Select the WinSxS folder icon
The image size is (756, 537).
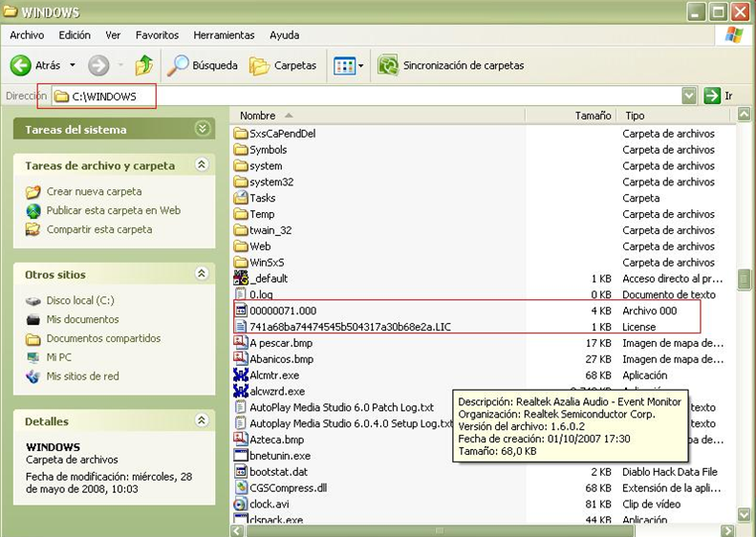[x=241, y=263]
